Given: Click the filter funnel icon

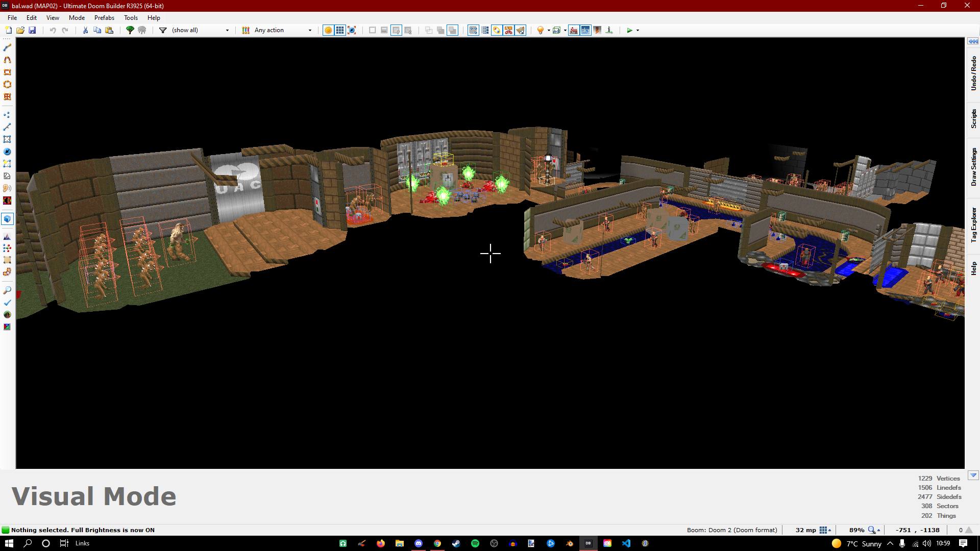Looking at the screenshot, I should pyautogui.click(x=163, y=30).
